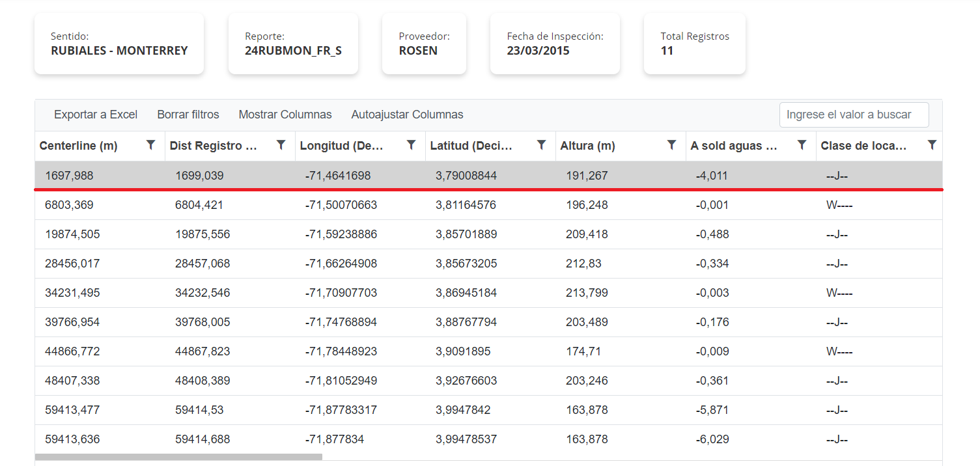980x466 pixels.
Task: Sort by Altura (m) header label
Action: coord(588,146)
